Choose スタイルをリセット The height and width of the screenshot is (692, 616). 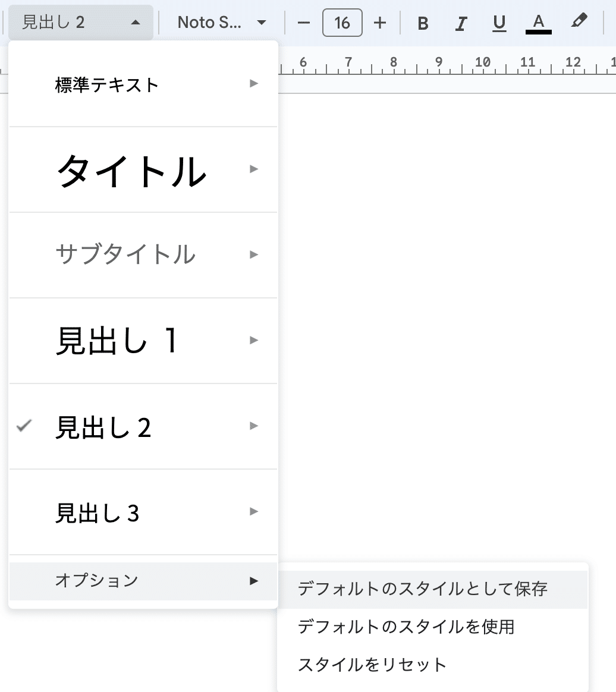tap(433, 665)
